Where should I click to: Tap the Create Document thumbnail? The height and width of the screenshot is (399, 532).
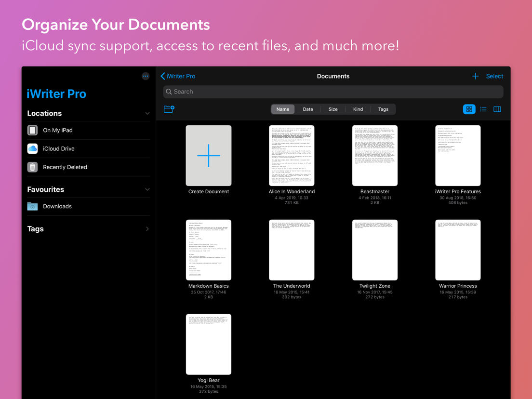tap(209, 156)
